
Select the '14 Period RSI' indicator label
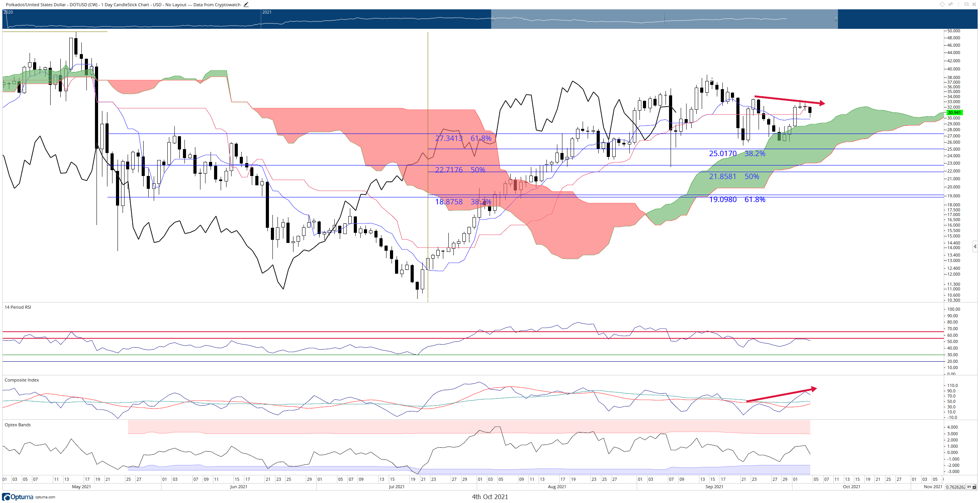pos(18,307)
